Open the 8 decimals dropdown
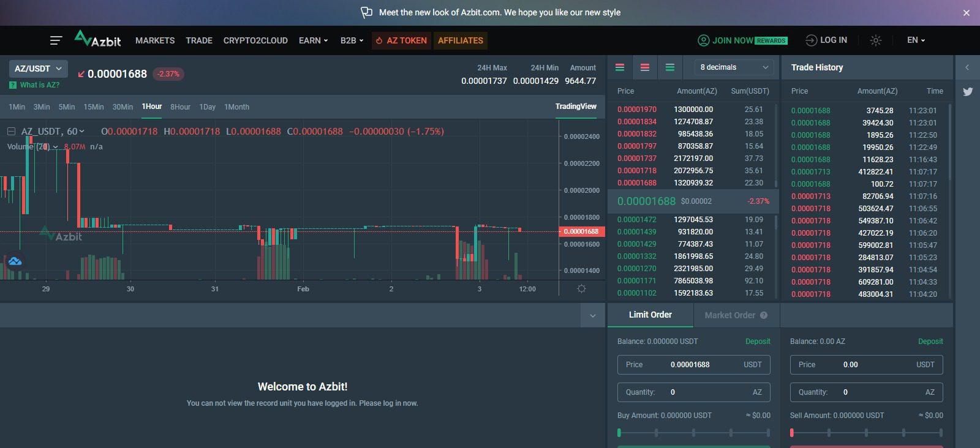This screenshot has width=980, height=448. click(734, 67)
